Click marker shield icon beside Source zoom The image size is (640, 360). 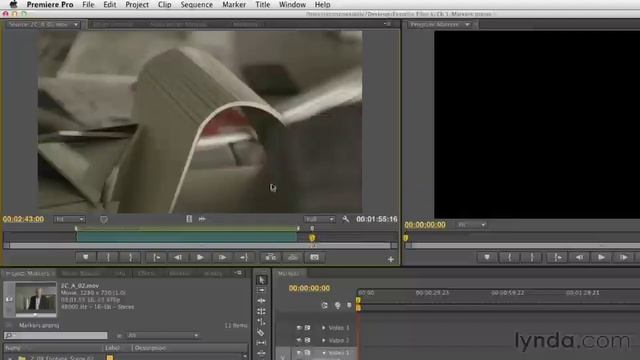coord(104,220)
